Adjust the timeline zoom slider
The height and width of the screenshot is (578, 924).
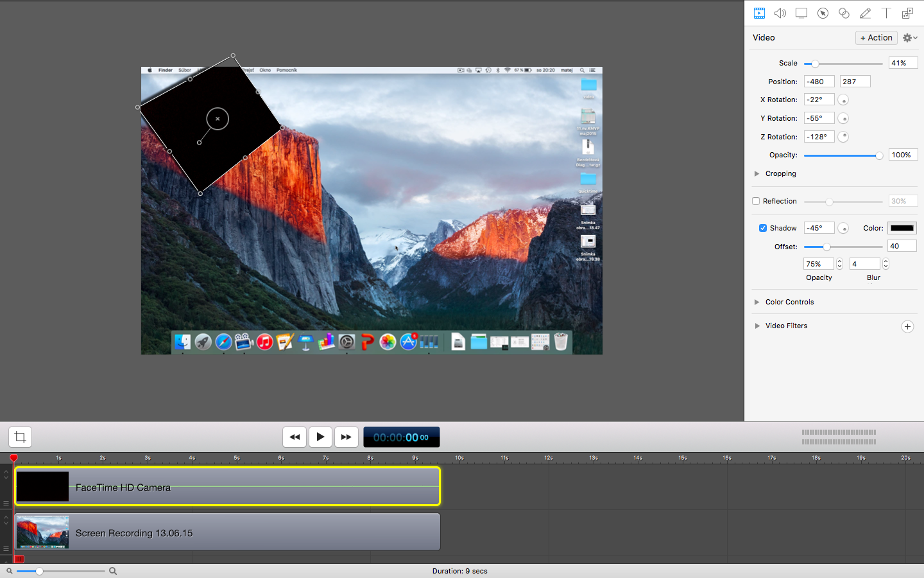60,571
